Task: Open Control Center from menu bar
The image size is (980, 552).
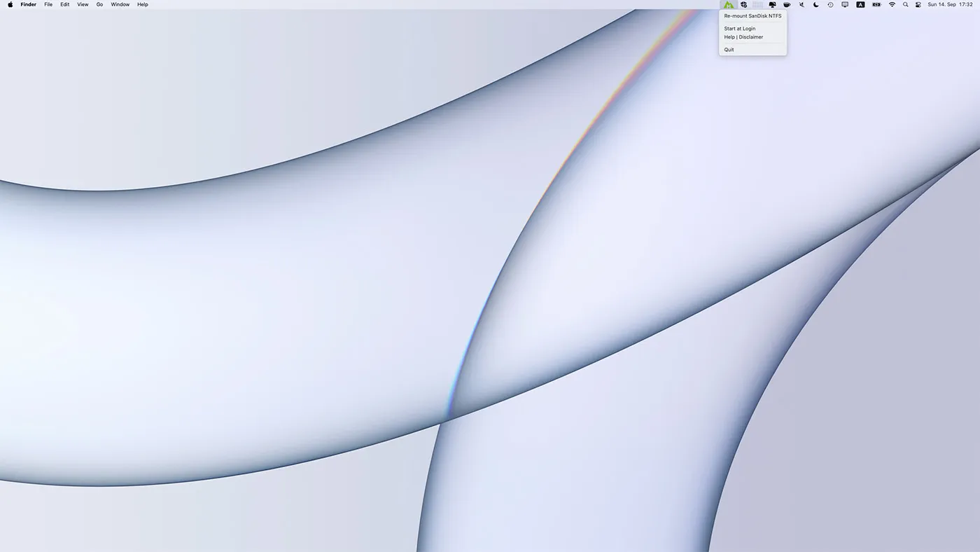Action: 918,5
